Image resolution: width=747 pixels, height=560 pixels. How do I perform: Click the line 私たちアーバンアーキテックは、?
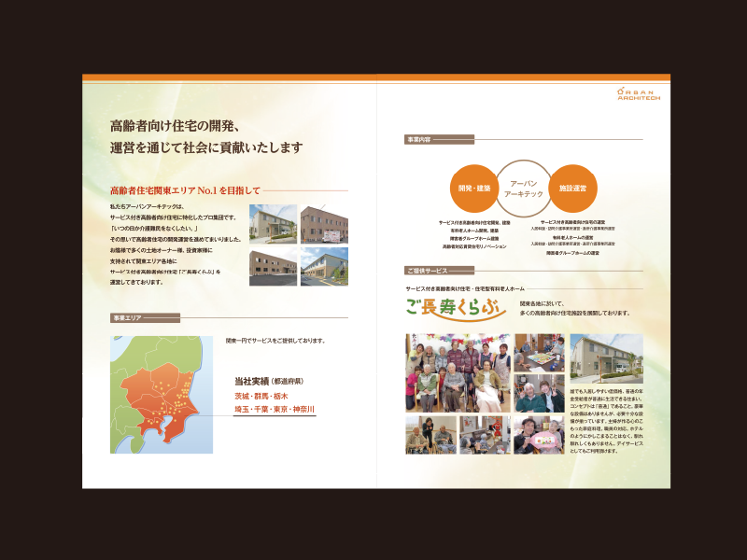coord(147,206)
